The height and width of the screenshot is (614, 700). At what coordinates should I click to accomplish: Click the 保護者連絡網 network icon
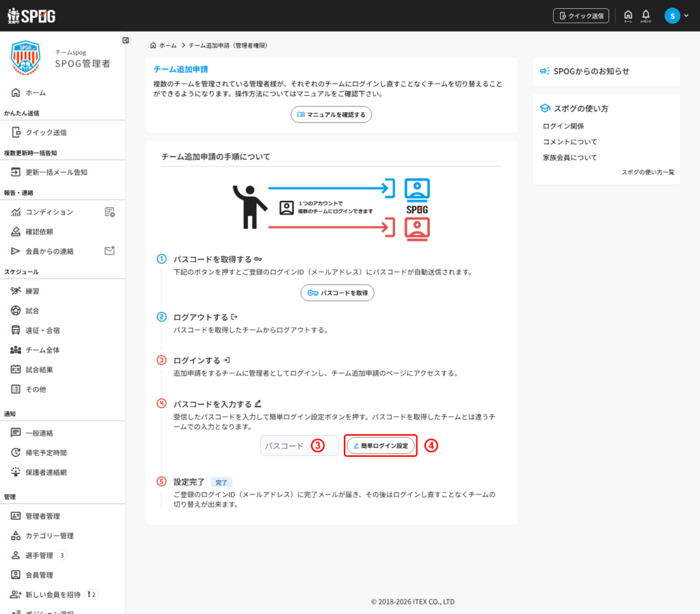[16, 472]
